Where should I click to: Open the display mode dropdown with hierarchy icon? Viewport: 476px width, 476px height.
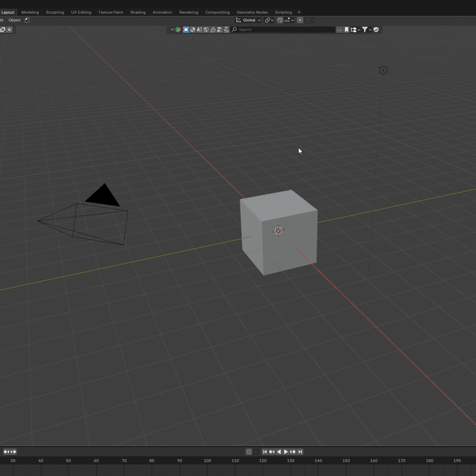click(x=355, y=30)
